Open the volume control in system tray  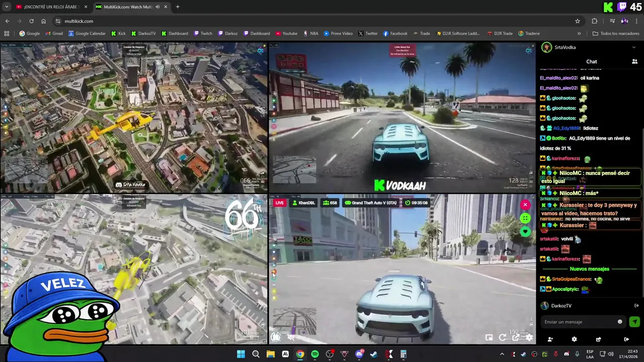pyautogui.click(x=610, y=354)
